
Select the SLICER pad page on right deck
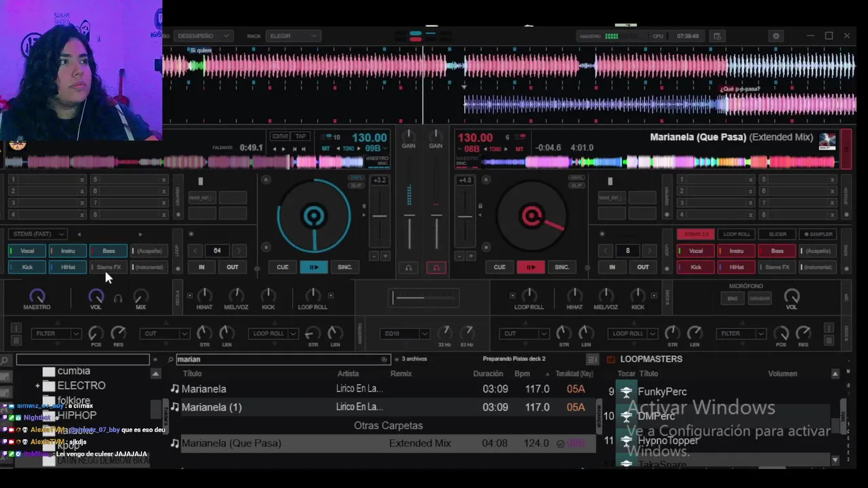(x=777, y=234)
